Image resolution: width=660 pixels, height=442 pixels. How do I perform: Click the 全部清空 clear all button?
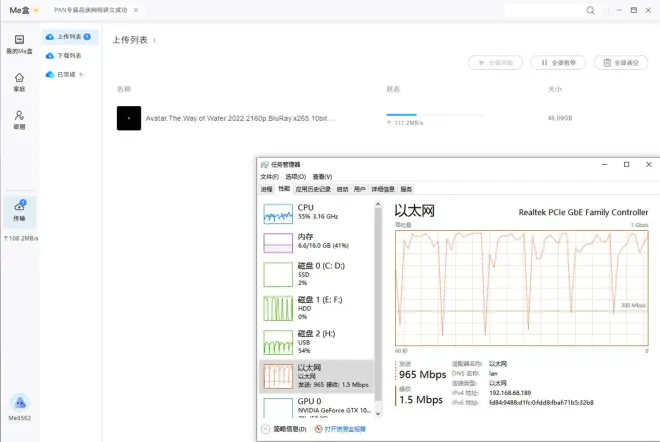pos(620,62)
